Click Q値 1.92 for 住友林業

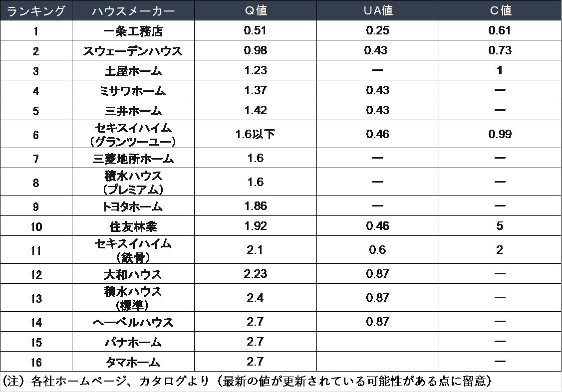tap(256, 226)
